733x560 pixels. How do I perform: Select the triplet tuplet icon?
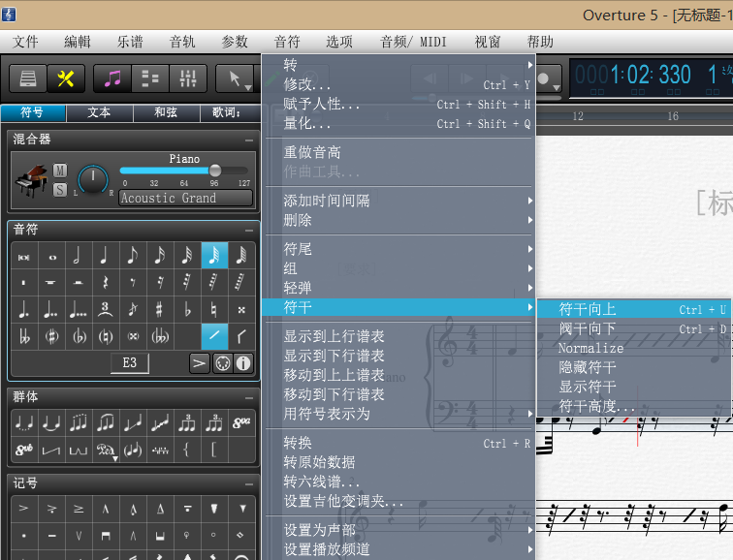coord(106,310)
